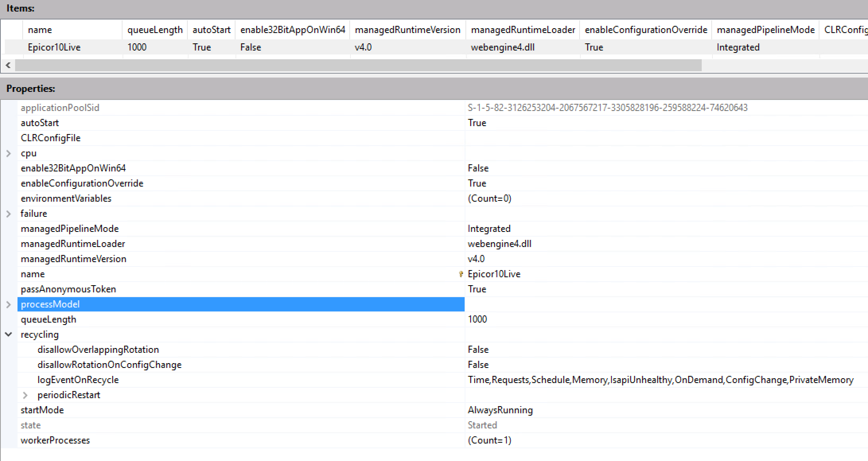Click disallowOverlappingRotation False value

[x=478, y=350]
